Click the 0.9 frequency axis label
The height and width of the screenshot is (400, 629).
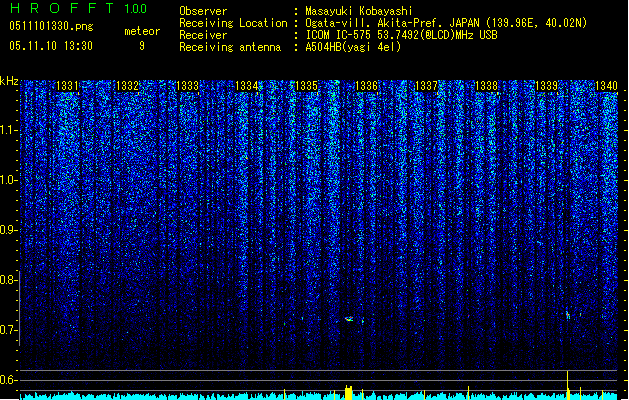tap(9, 230)
